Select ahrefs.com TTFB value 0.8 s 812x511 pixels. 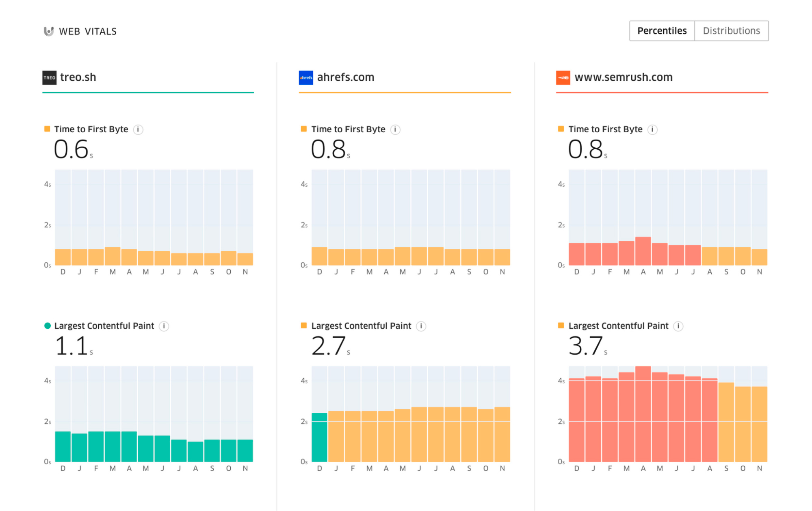pos(330,149)
